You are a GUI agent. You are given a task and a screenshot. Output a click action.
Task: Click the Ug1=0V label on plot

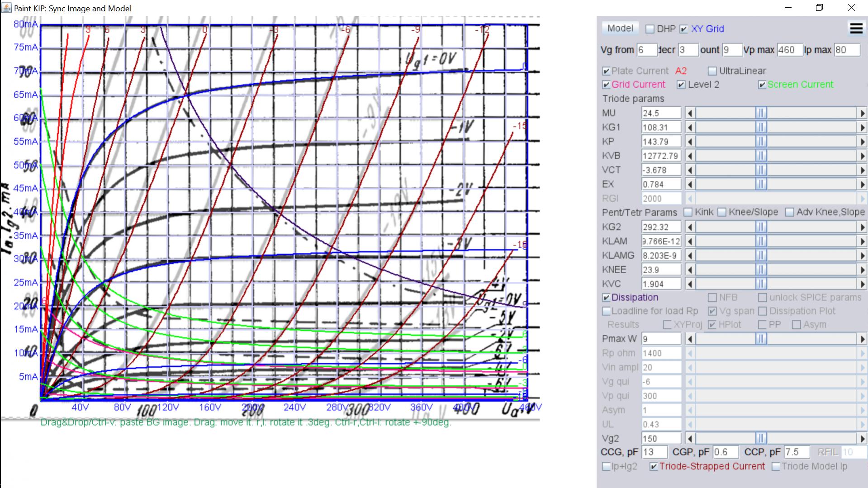(x=430, y=61)
